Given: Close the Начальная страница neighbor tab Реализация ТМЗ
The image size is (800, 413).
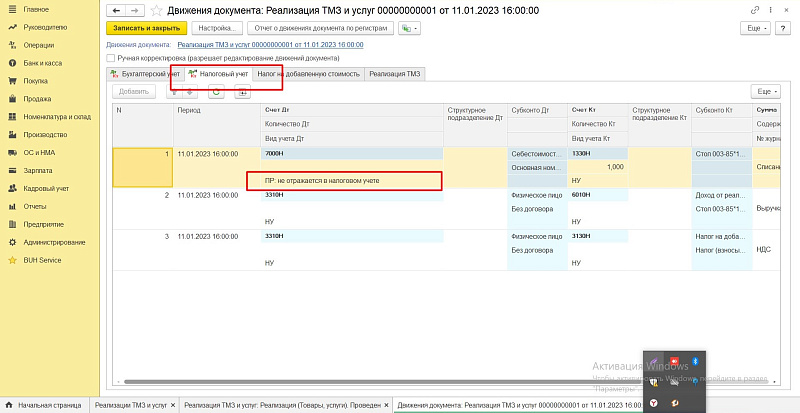Looking at the screenshot, I should click(174, 405).
